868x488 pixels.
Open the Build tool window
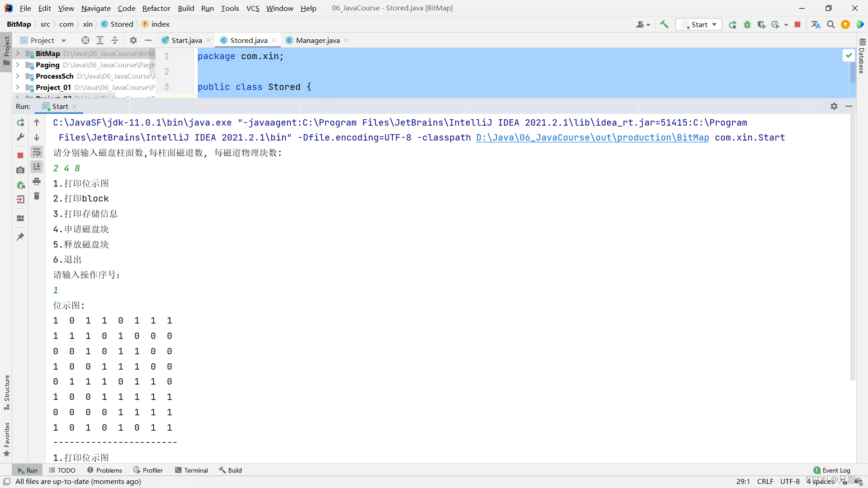coord(231,470)
